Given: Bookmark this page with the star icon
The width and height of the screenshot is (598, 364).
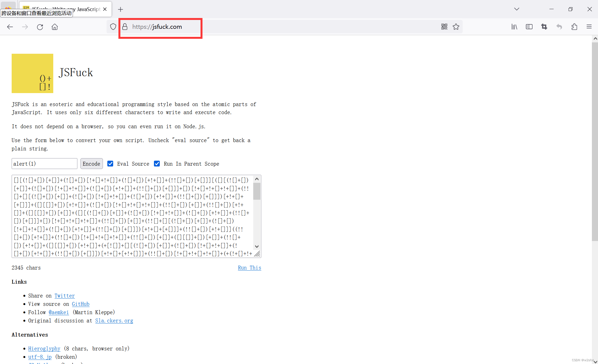Looking at the screenshot, I should pos(456,27).
